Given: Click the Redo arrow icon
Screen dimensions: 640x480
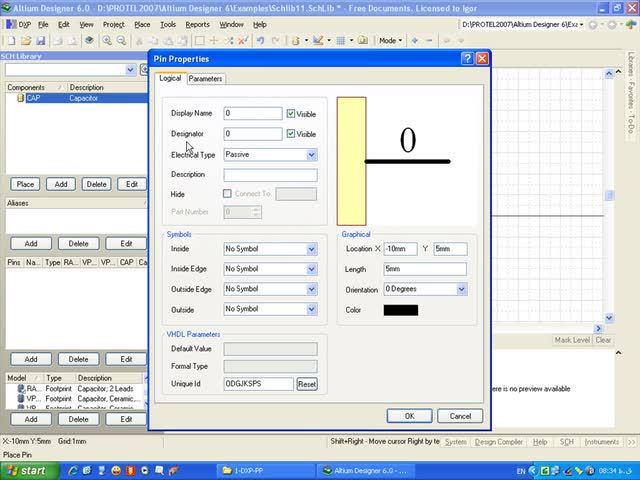Looking at the screenshot, I should (275, 40).
